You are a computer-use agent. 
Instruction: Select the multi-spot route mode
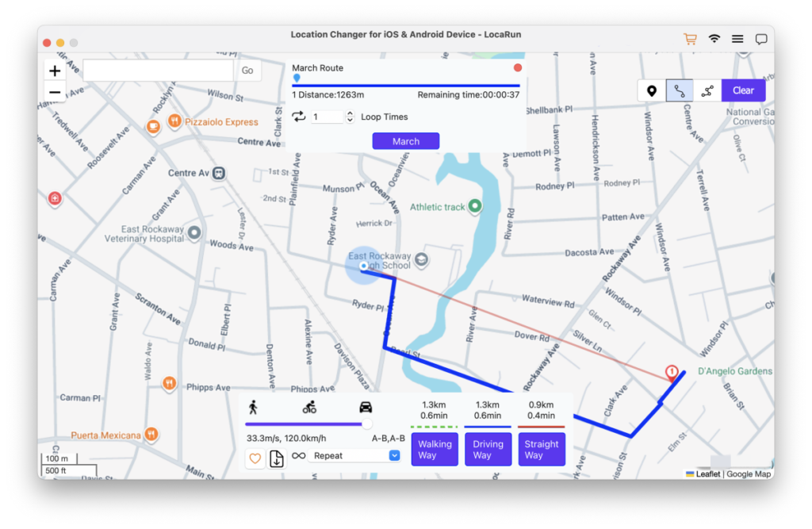[x=707, y=90]
